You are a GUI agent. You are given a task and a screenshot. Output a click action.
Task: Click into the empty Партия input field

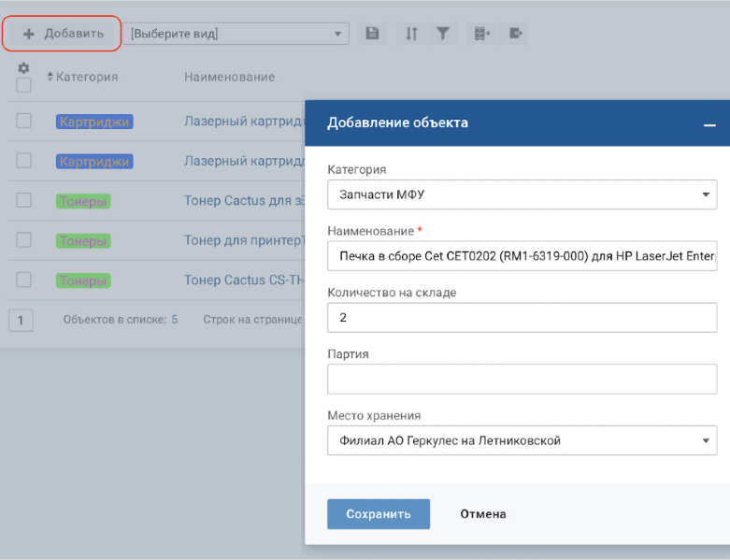pos(522,379)
